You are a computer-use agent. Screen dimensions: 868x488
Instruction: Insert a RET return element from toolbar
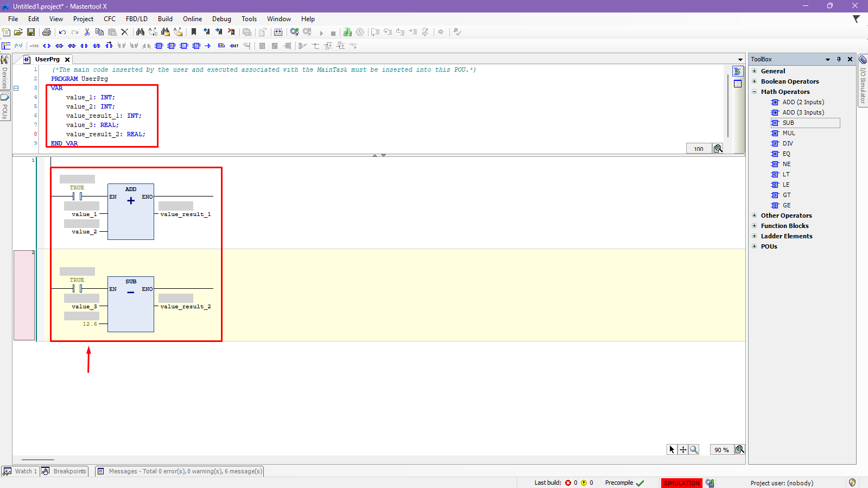pos(234,46)
